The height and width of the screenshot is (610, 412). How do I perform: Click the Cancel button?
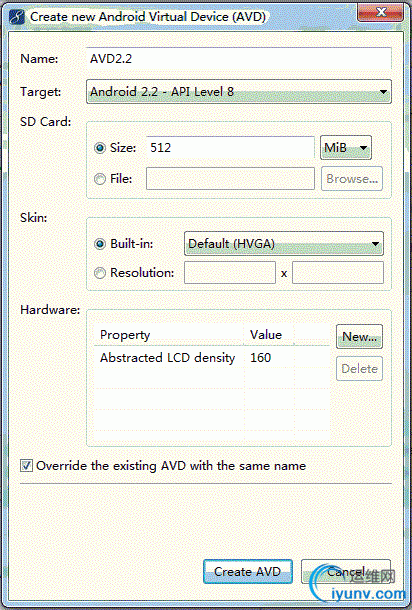345,571
